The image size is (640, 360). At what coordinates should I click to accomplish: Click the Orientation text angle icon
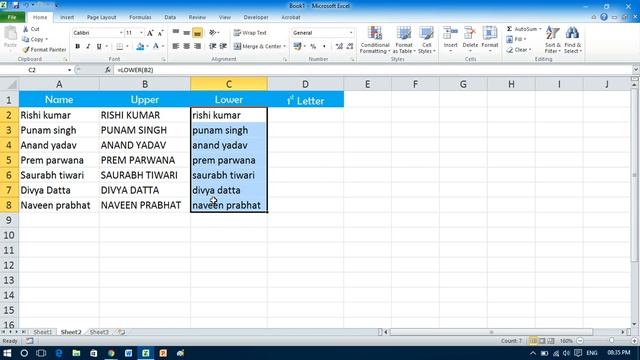point(212,33)
